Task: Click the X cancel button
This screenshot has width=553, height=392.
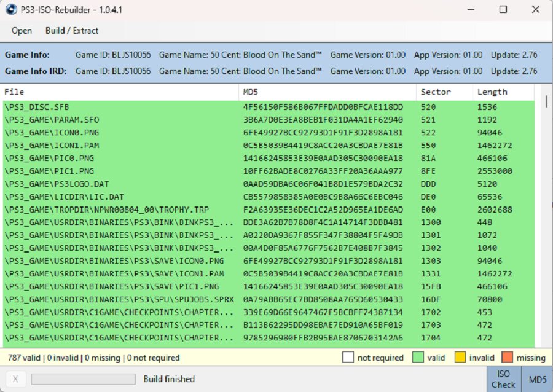Action: (x=15, y=379)
